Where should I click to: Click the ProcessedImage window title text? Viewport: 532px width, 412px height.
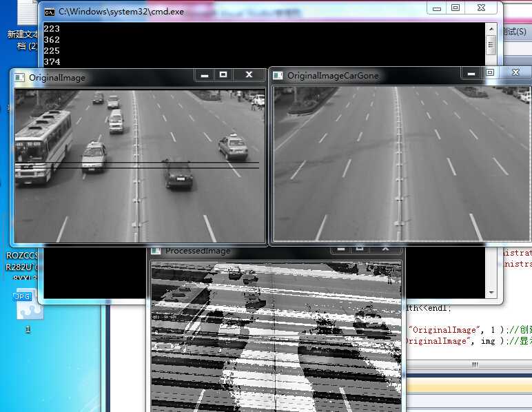pyautogui.click(x=198, y=251)
